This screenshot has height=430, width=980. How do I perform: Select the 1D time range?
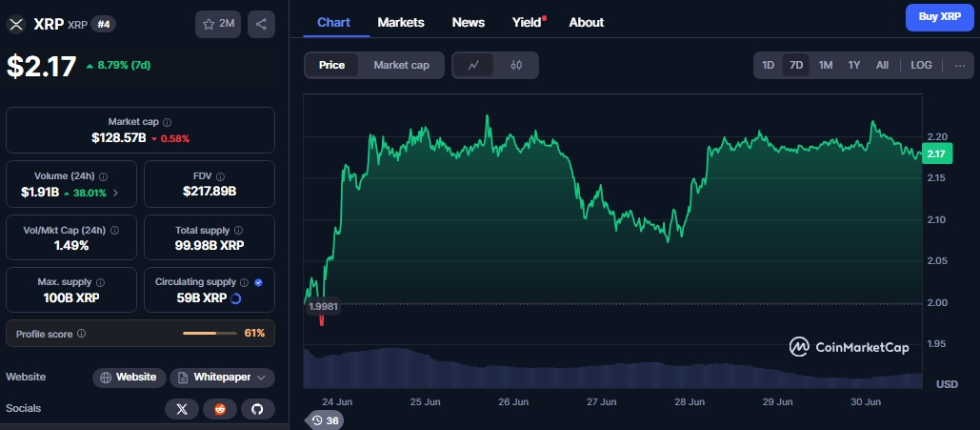click(769, 65)
